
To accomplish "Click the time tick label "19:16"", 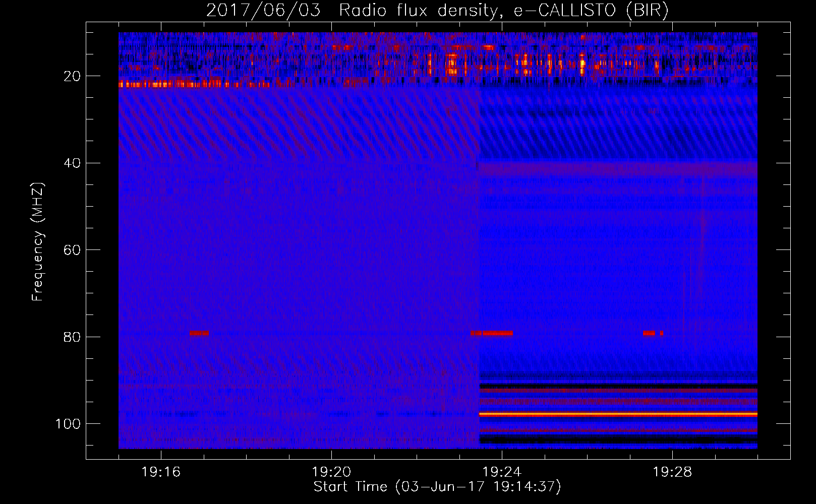I will point(161,472).
